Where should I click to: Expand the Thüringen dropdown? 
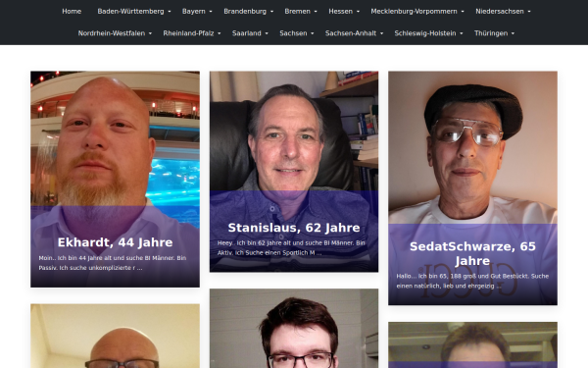[494, 33]
